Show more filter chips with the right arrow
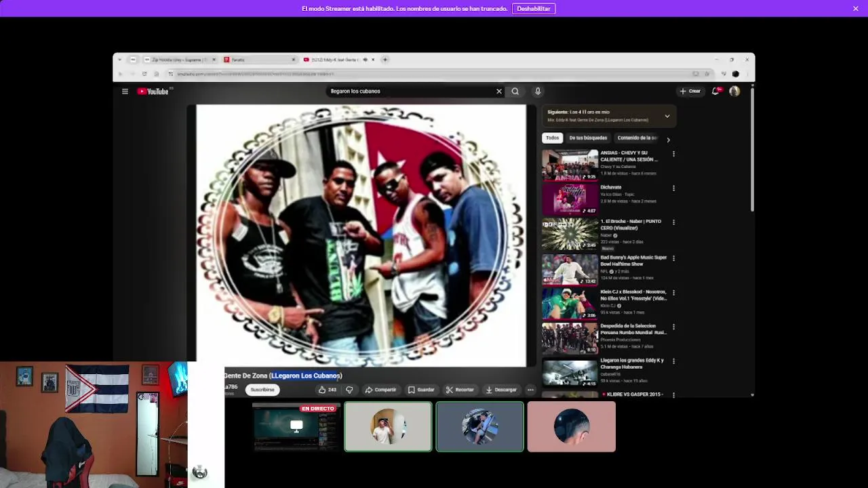868x488 pixels. click(668, 140)
